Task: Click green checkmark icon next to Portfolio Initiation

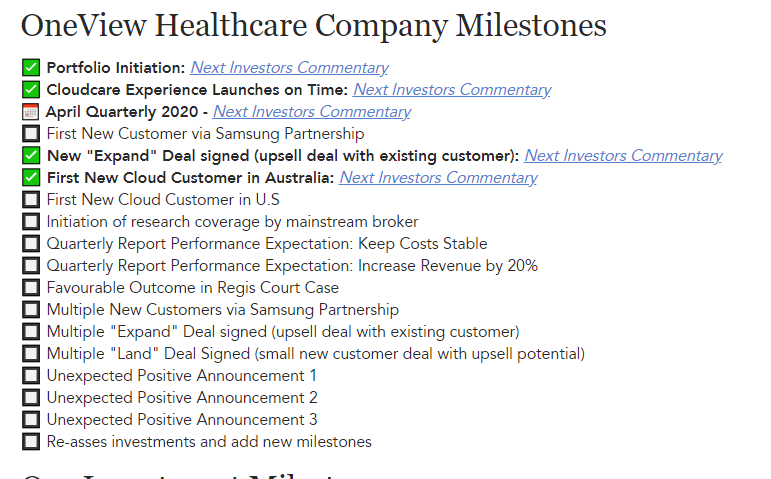Action: point(30,67)
